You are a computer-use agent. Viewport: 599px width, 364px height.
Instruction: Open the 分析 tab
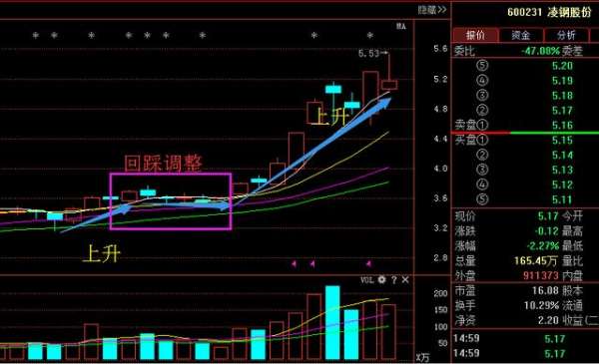point(566,35)
